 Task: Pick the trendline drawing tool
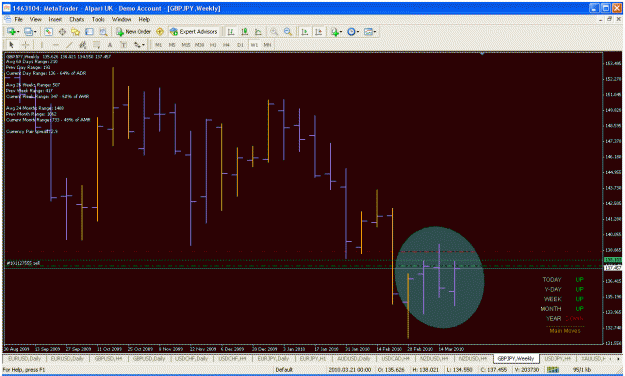(x=69, y=45)
